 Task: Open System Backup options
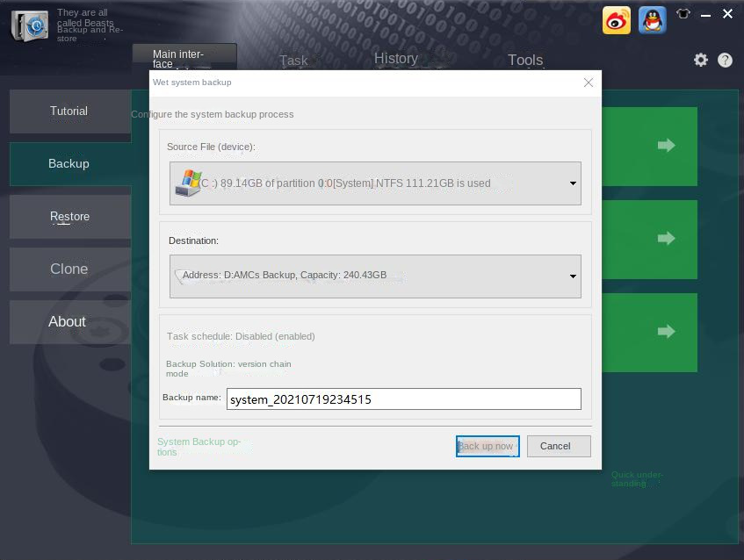pyautogui.click(x=199, y=447)
